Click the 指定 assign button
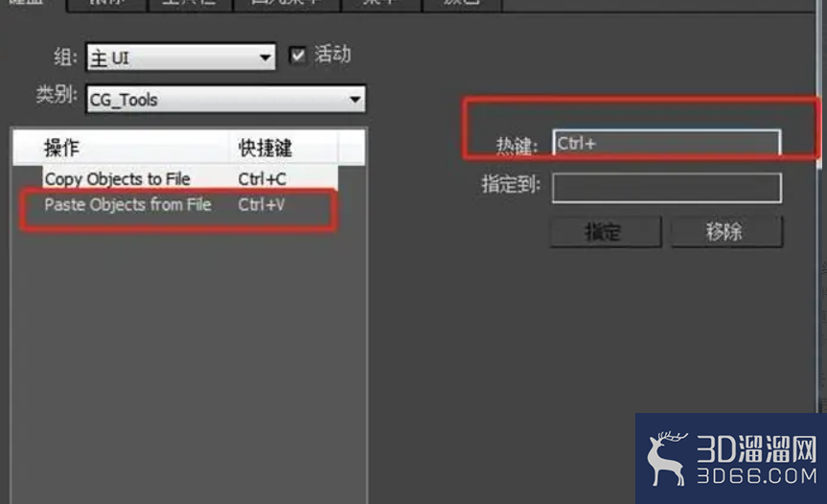 click(605, 232)
